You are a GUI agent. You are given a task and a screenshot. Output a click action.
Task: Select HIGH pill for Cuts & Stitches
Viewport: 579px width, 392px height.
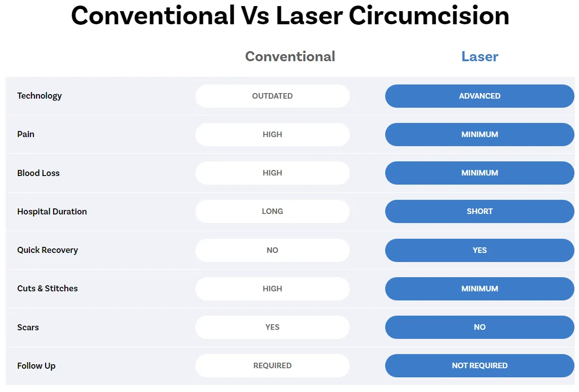tap(272, 289)
